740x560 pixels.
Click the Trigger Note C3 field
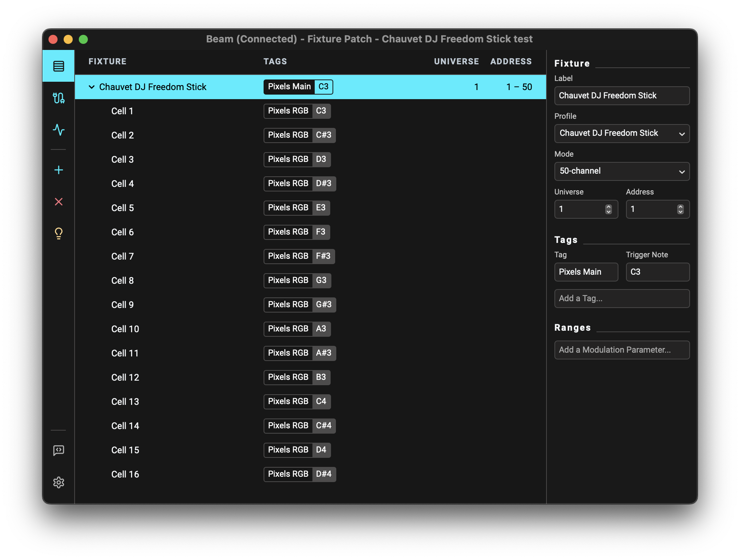point(657,272)
